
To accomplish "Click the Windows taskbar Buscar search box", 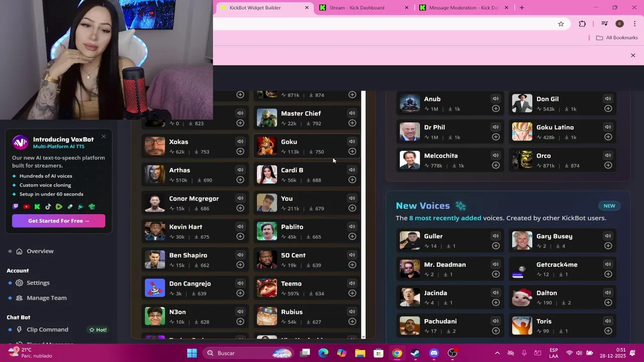I will click(x=247, y=353).
